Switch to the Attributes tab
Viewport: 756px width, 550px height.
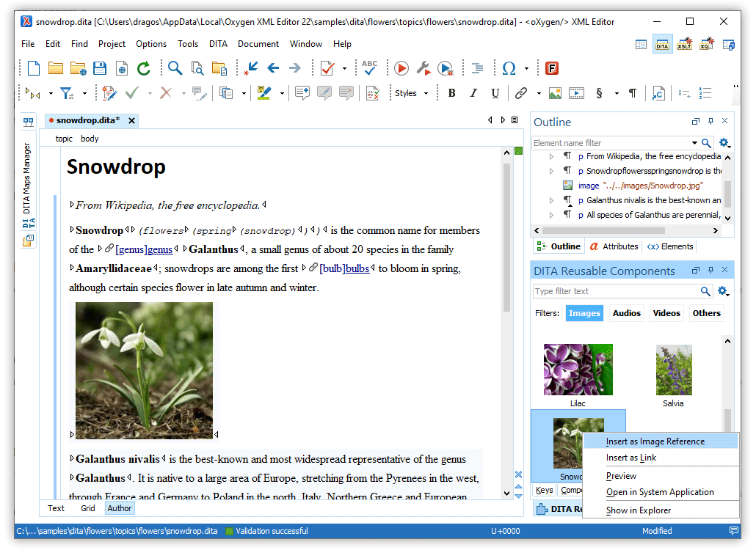click(614, 246)
